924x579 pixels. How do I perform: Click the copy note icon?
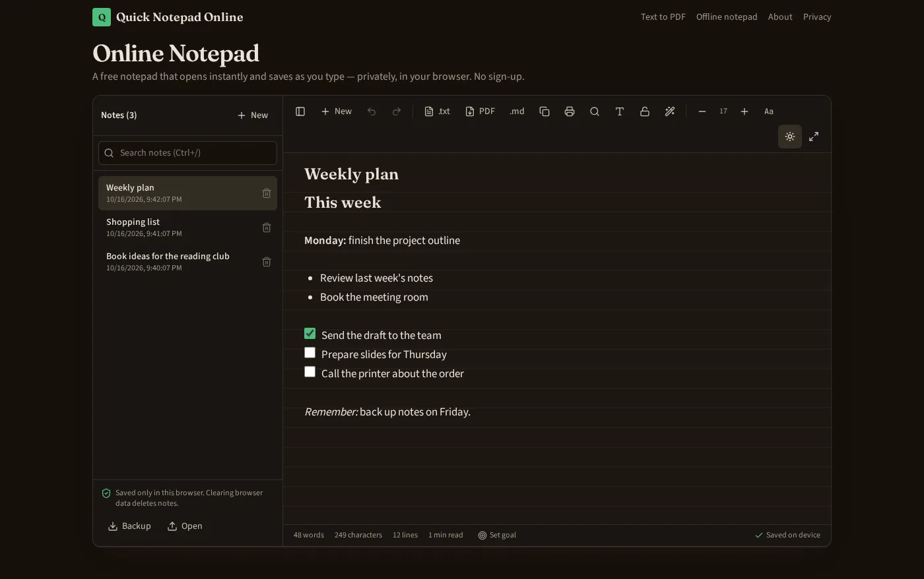tap(544, 111)
